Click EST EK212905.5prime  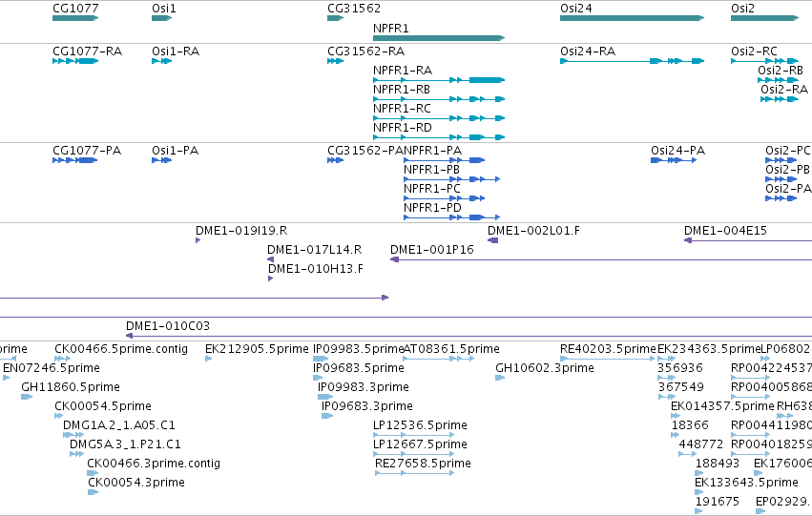click(208, 359)
